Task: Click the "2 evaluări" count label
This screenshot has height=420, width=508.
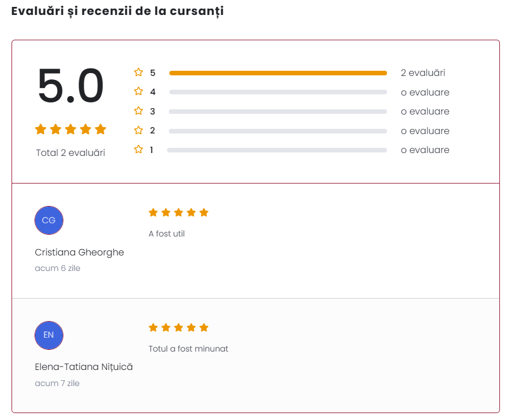Action: click(423, 73)
